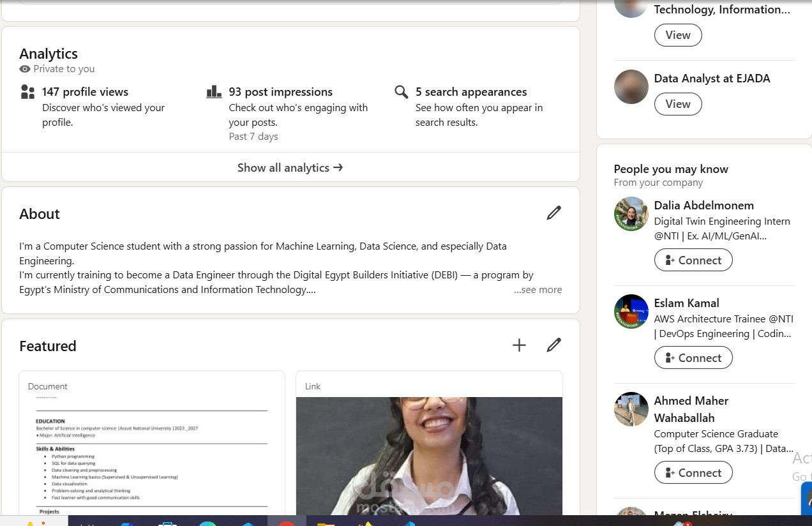Screen dimensions: 812x526
Task: Expand About text with '...see more'
Action: click(538, 290)
